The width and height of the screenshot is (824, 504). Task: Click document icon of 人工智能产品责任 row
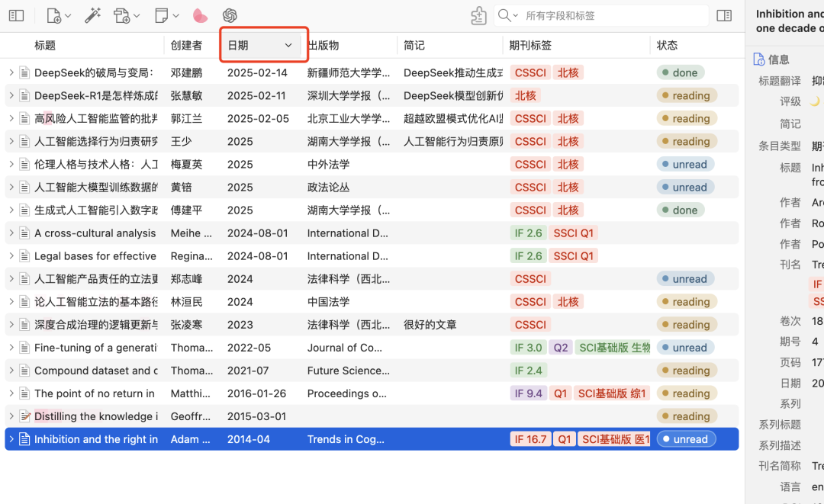click(24, 279)
